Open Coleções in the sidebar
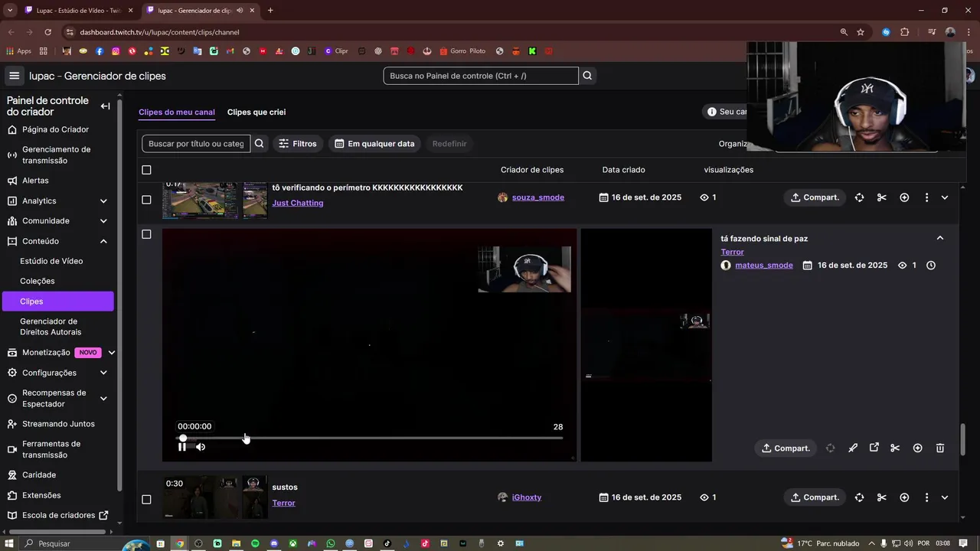980x551 pixels. 38,281
